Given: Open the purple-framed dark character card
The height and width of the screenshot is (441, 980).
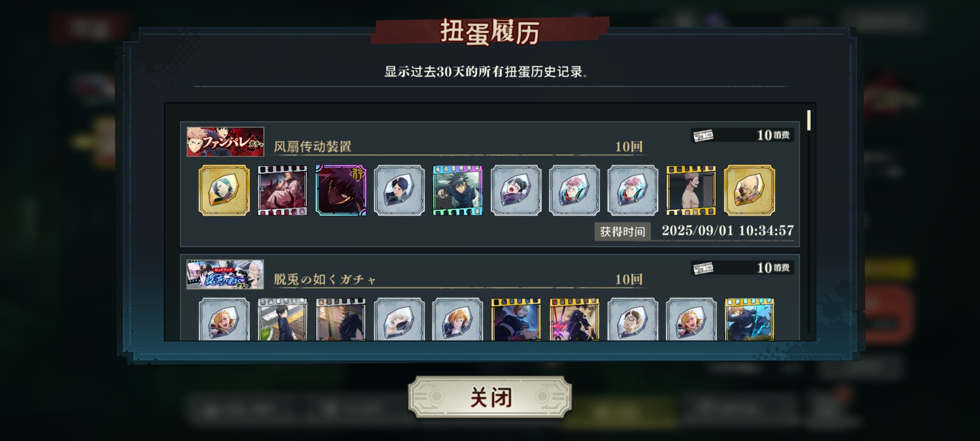Looking at the screenshot, I should (341, 190).
